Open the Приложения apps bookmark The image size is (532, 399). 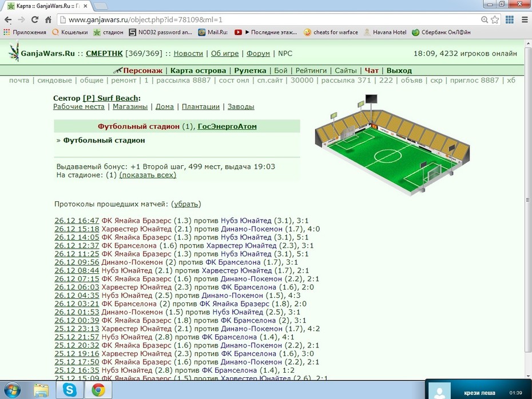[x=25, y=32]
